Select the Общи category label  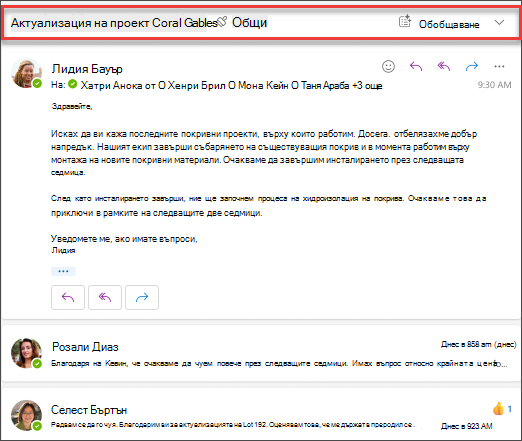click(249, 23)
